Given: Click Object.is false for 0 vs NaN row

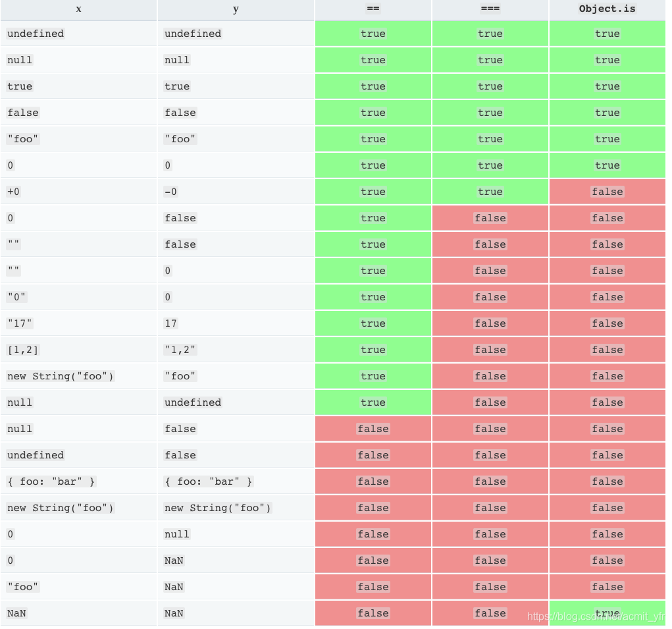Looking at the screenshot, I should 607,561.
